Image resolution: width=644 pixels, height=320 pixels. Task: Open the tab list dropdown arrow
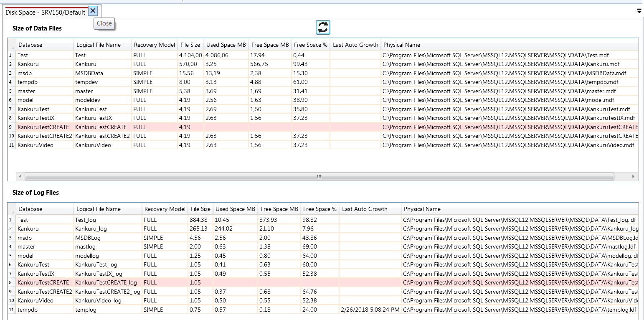[x=639, y=11]
